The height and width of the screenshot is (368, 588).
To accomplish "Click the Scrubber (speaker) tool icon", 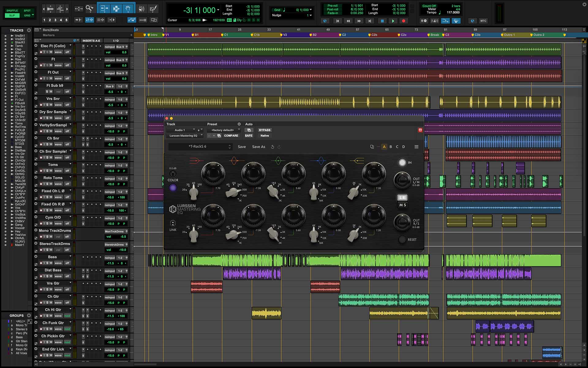I will pos(141,9).
